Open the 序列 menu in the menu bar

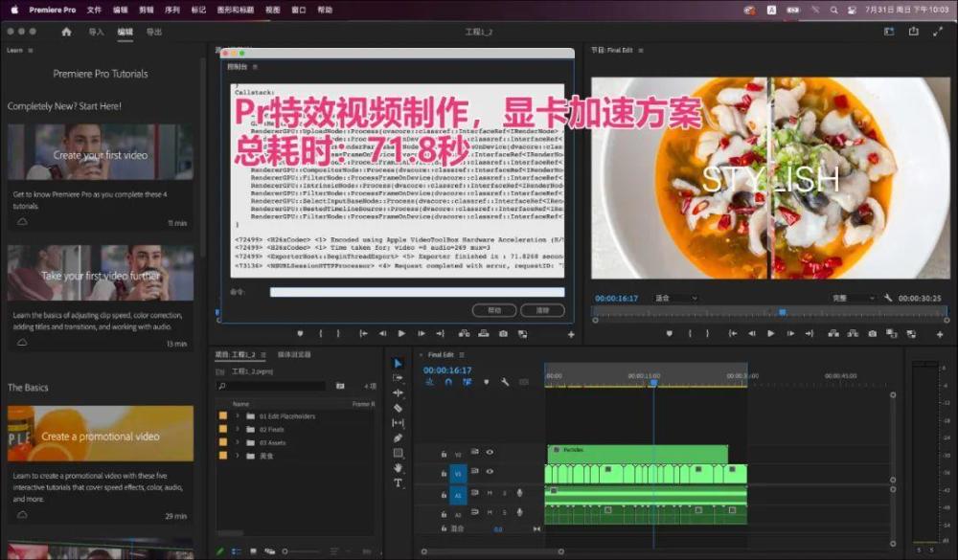pyautogui.click(x=172, y=10)
